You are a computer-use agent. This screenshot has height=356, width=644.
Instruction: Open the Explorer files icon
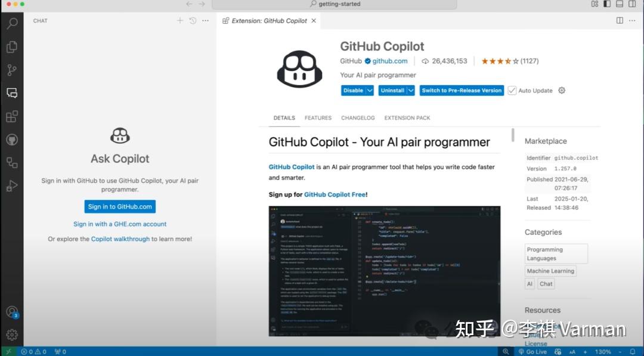click(12, 47)
